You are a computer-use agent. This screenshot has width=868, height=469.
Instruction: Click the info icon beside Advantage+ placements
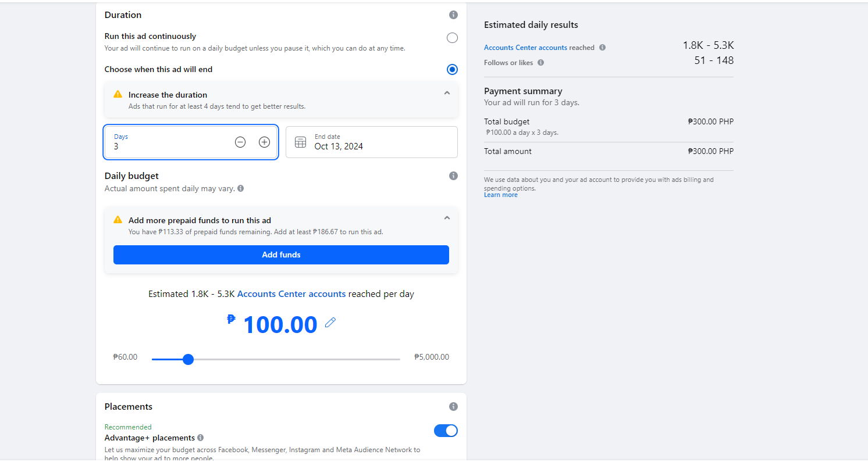click(200, 438)
